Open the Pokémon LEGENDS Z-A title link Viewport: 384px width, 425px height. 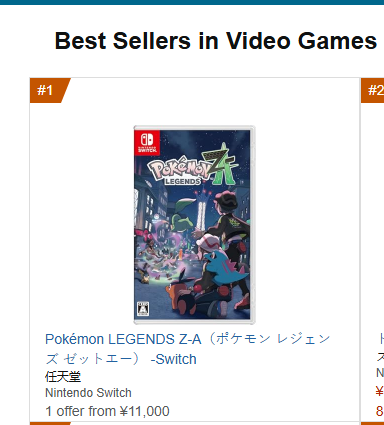coord(188,349)
